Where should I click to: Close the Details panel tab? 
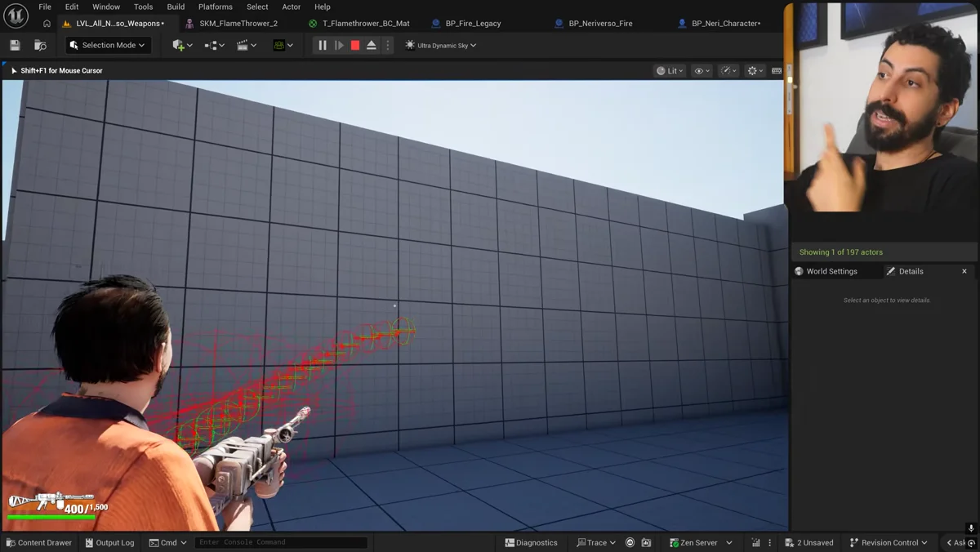point(964,271)
